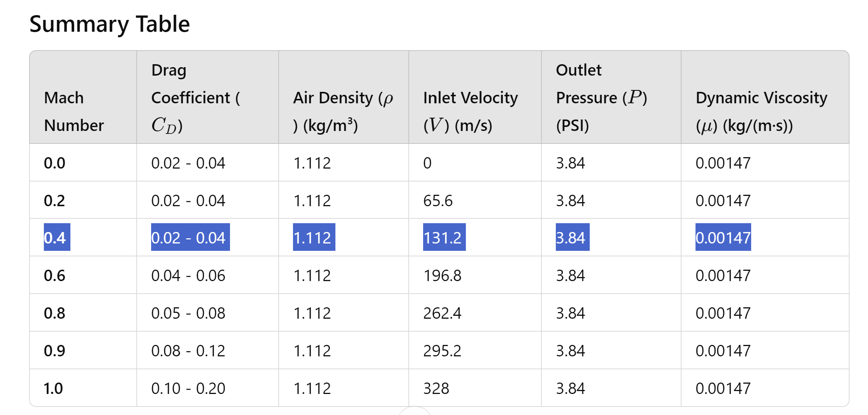The height and width of the screenshot is (415, 868).
Task: Click the 262.4 inlet velocity value
Action: tap(442, 313)
